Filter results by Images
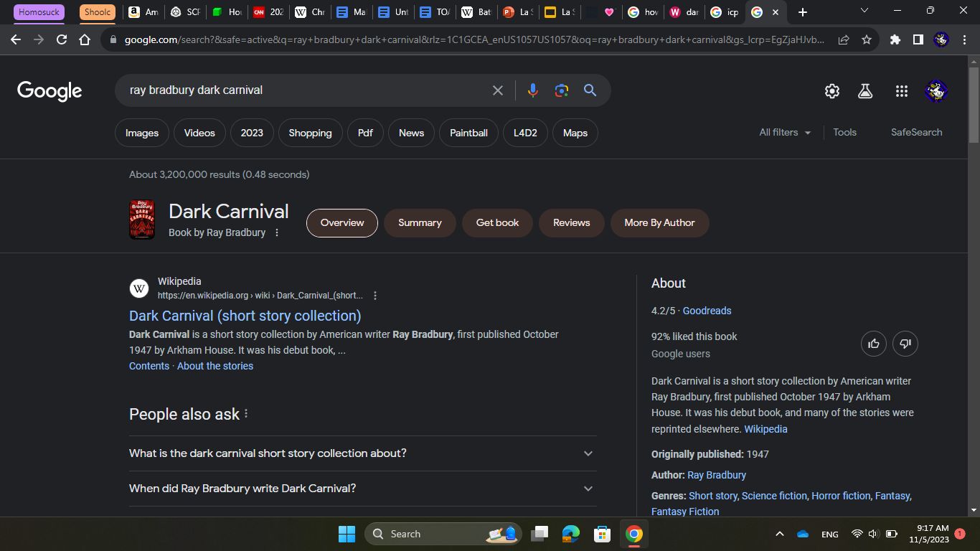Screen dimensions: 980x551 142,133
